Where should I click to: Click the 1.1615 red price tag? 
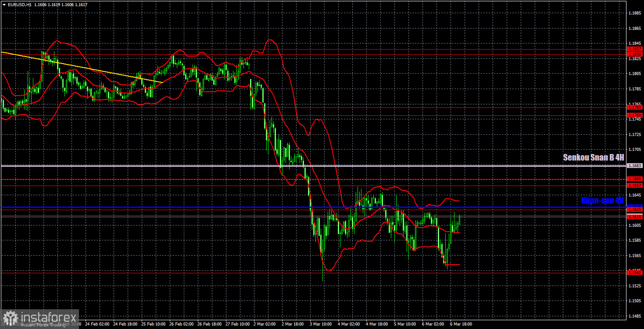635,217
